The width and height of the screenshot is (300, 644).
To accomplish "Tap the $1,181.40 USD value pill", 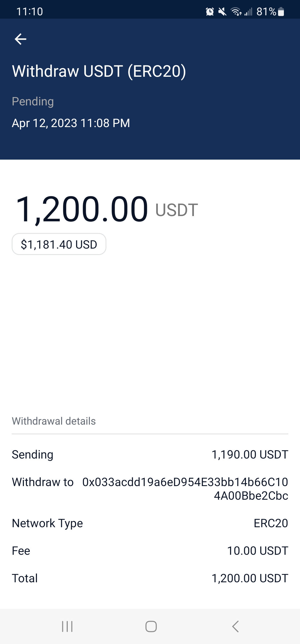I will (x=59, y=244).
